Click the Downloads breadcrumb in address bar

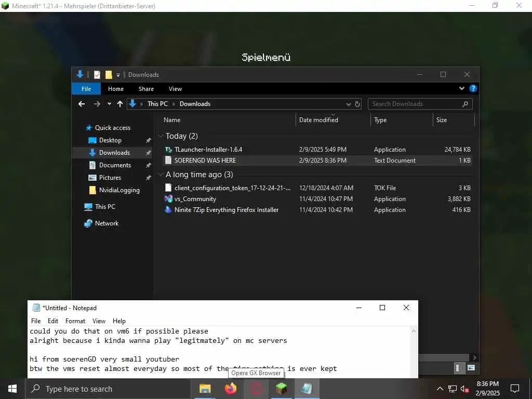pyautogui.click(x=195, y=104)
